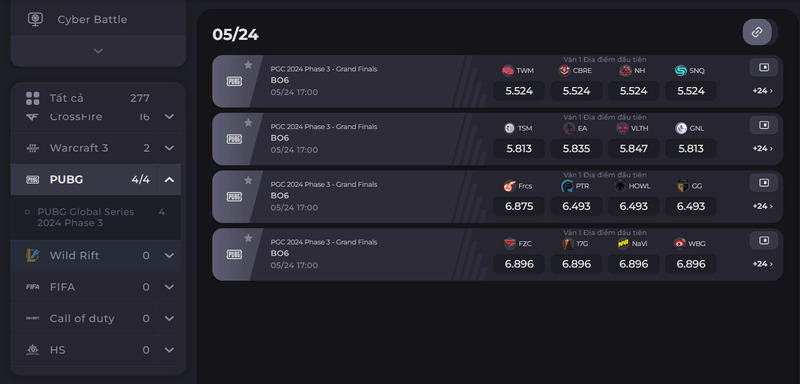Expand the FIFA category chevron
This screenshot has height=384, width=800.
(169, 287)
